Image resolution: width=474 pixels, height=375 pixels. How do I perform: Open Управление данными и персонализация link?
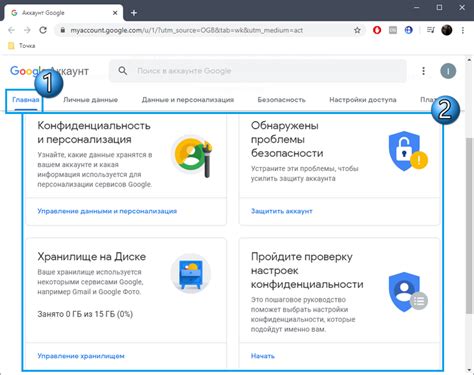click(x=107, y=211)
